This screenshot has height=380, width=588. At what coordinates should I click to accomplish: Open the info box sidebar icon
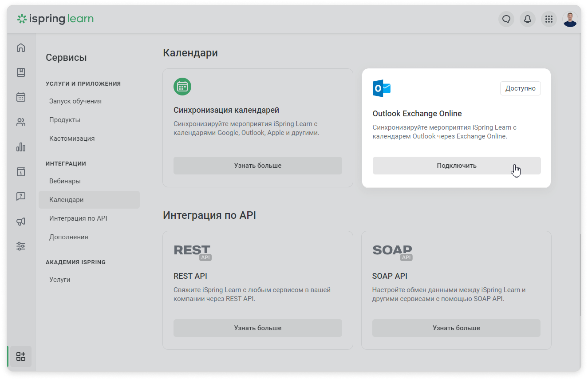[21, 171]
